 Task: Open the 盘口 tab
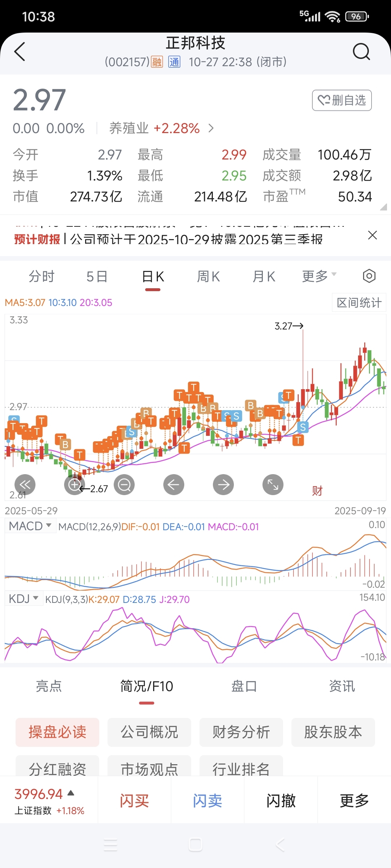[x=244, y=686]
